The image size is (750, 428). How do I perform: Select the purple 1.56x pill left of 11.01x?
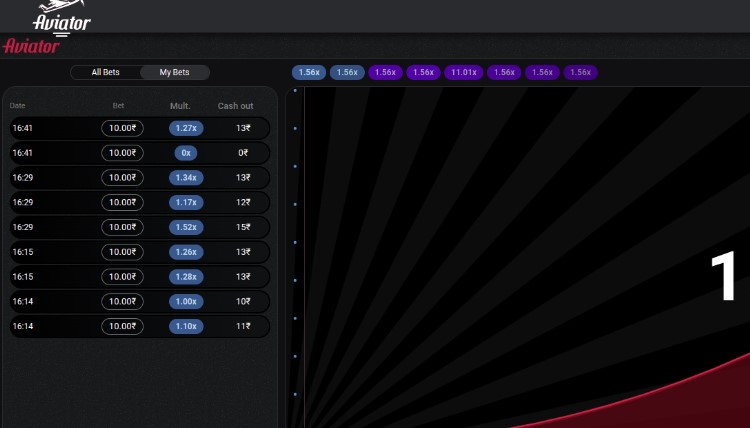(x=423, y=72)
